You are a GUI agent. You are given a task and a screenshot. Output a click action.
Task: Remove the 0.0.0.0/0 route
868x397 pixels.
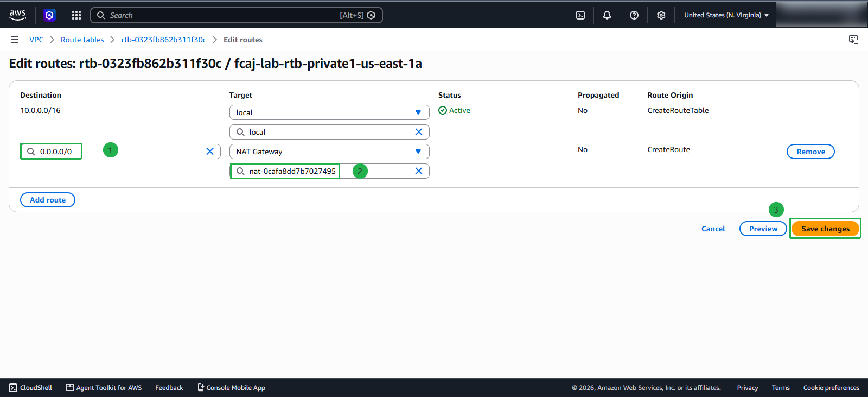point(810,152)
